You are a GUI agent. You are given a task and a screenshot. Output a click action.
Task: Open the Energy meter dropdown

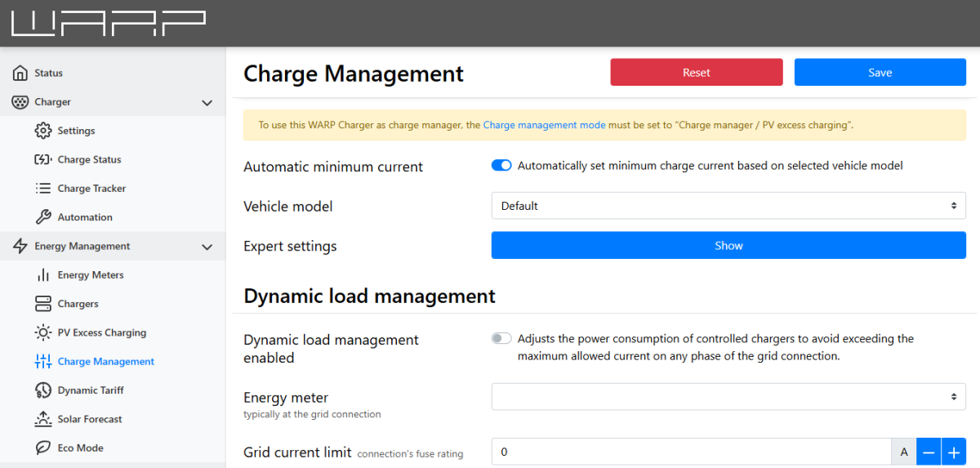[x=728, y=397]
